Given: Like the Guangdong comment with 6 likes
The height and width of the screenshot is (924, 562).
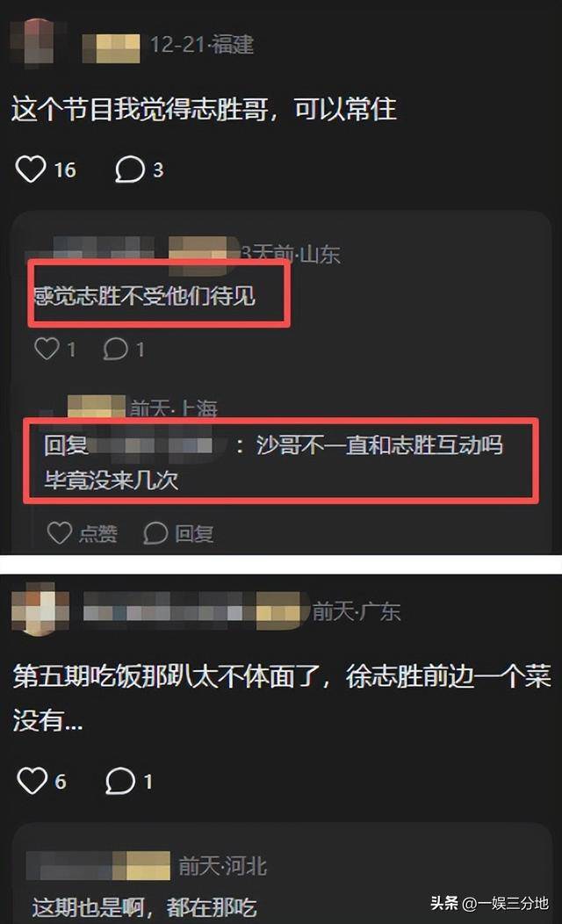Looking at the screenshot, I should [32, 781].
